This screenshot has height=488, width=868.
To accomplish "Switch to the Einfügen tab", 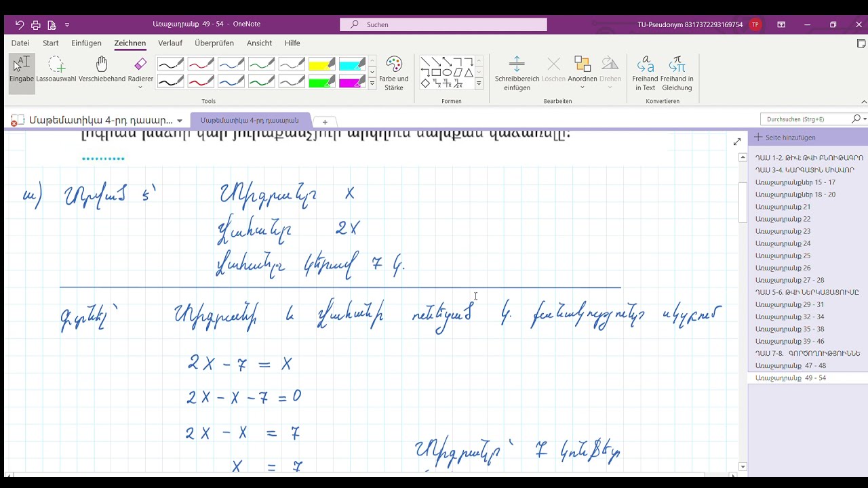I will tap(86, 43).
